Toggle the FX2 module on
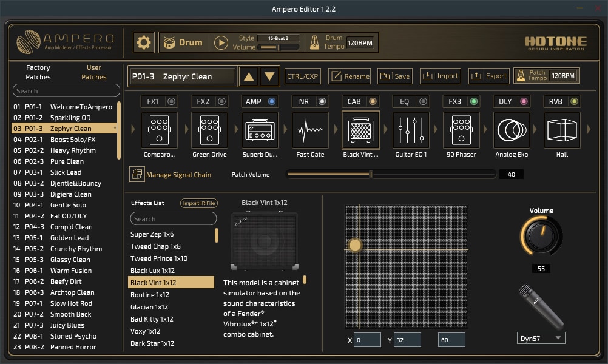 (x=221, y=101)
